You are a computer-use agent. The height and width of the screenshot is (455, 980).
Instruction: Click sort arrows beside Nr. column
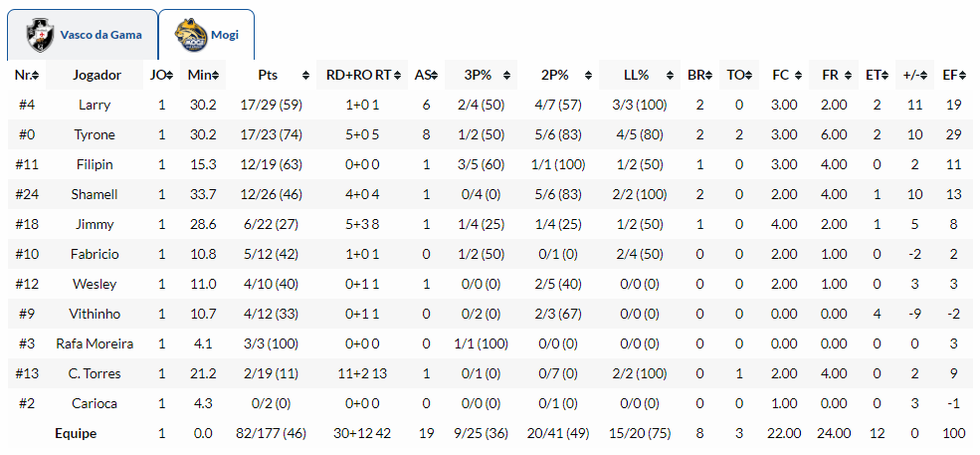(40, 76)
